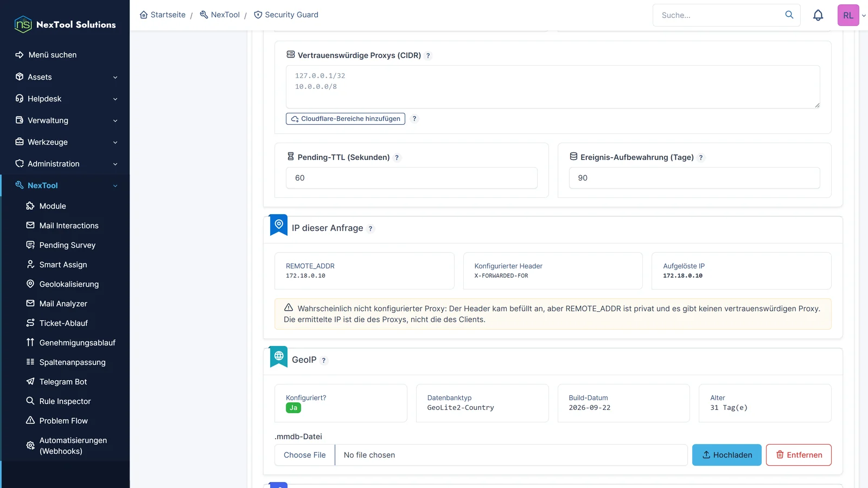Show help for IP dieser Anfrage

pos(371,229)
